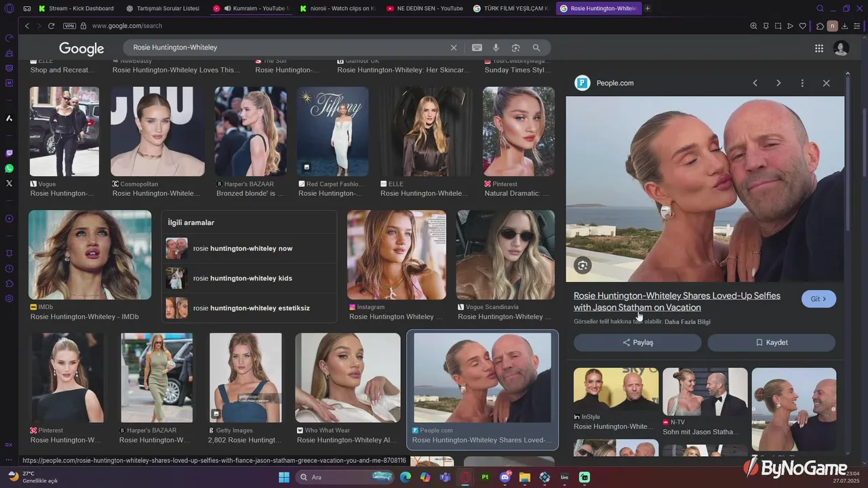Image resolution: width=868 pixels, height=488 pixels.
Task: Select related search rosie huntington-whiteley estetiksiz
Action: coord(249,308)
